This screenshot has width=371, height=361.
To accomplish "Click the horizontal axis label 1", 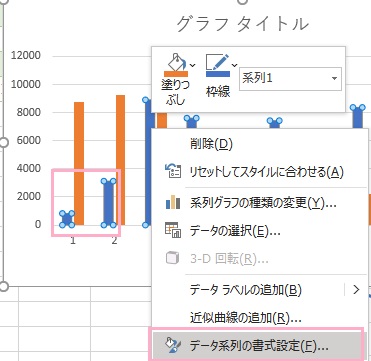I will 73,241.
